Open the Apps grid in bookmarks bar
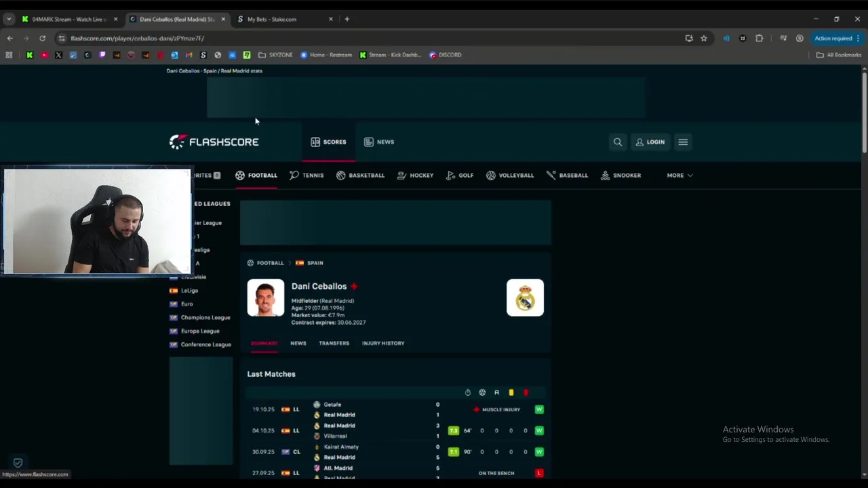This screenshot has height=488, width=868. [9, 55]
